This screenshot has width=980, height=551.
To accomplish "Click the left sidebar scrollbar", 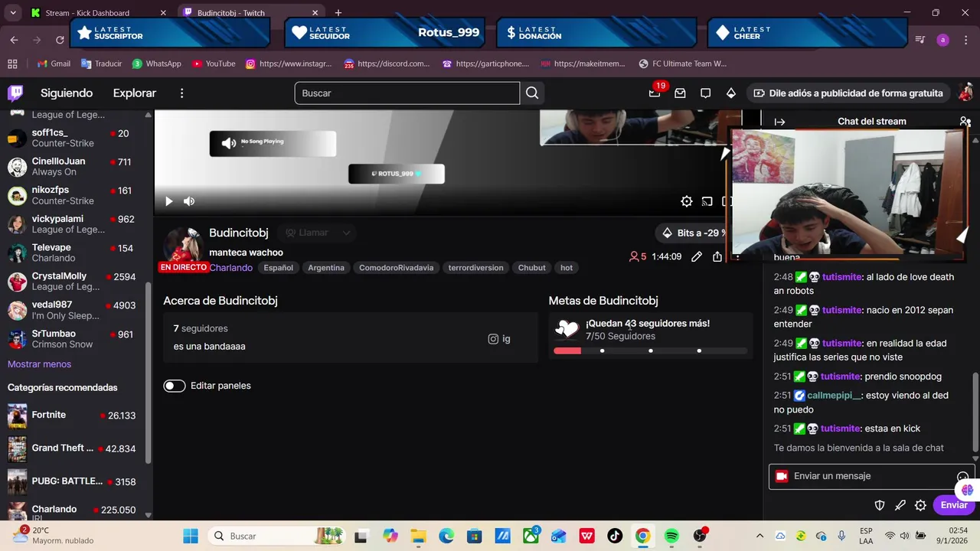I will point(149,373).
